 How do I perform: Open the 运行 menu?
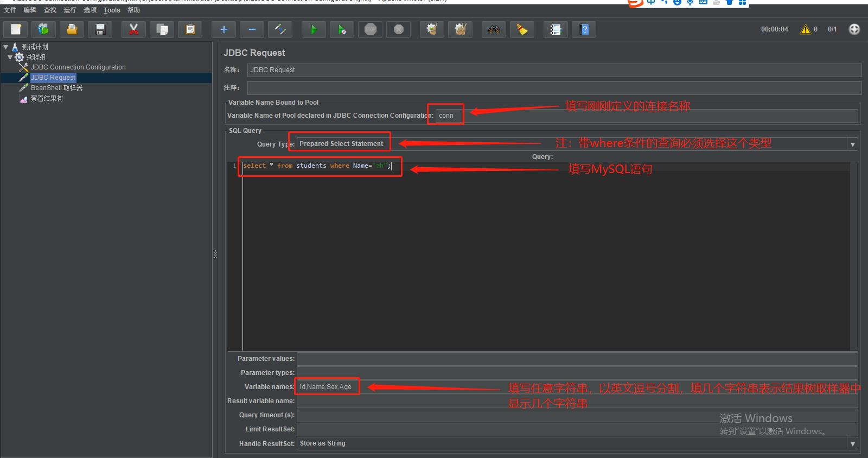70,10
